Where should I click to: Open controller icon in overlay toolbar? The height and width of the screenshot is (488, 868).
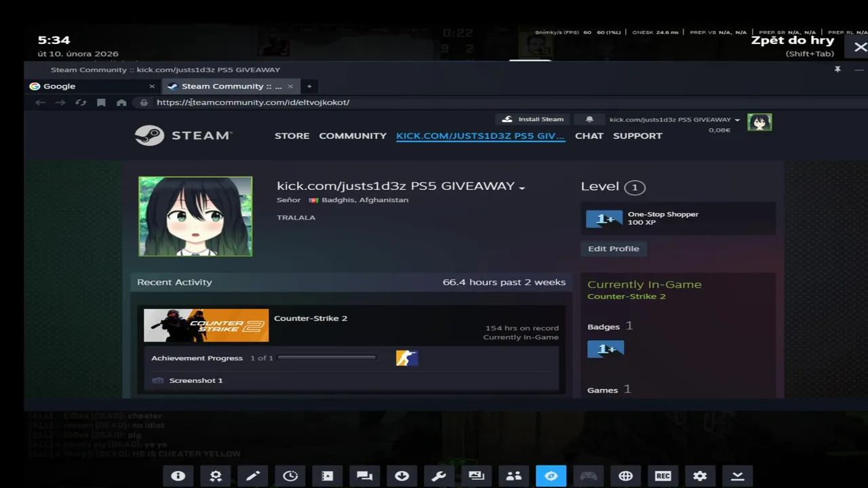click(588, 476)
